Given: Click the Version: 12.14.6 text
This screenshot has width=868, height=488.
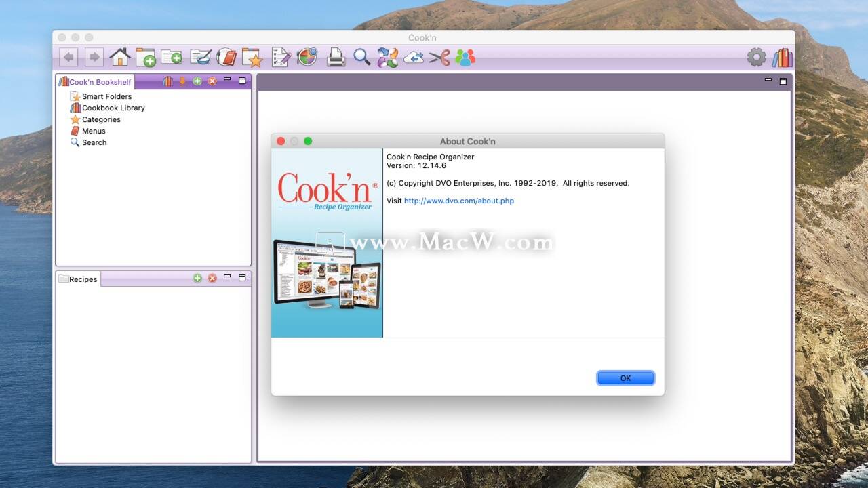Looking at the screenshot, I should [x=416, y=165].
